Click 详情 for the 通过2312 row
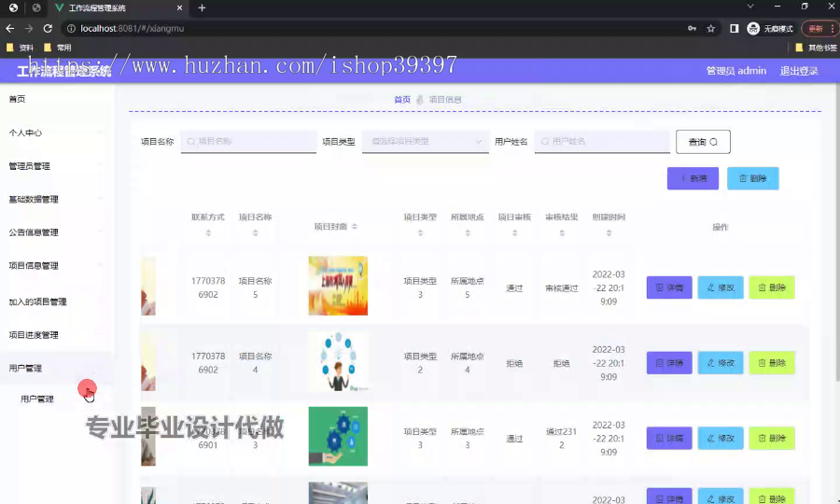 click(x=669, y=438)
